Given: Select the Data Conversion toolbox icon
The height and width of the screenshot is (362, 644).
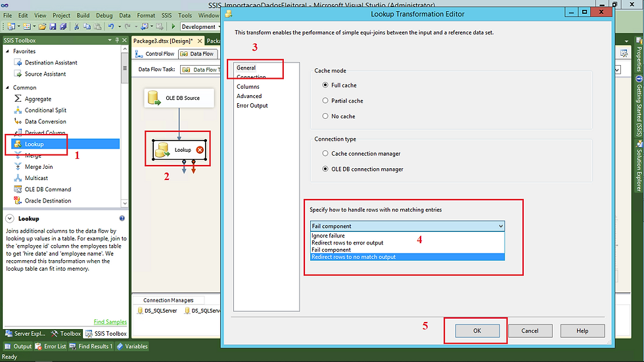Looking at the screenshot, I should [x=18, y=121].
